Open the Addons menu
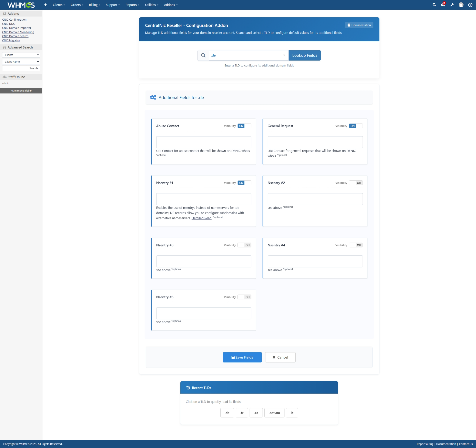 [171, 5]
